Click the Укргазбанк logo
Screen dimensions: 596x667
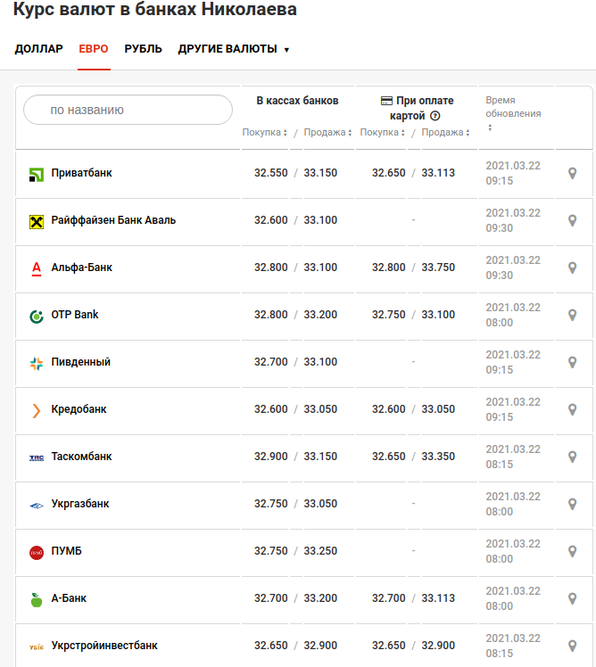point(36,505)
